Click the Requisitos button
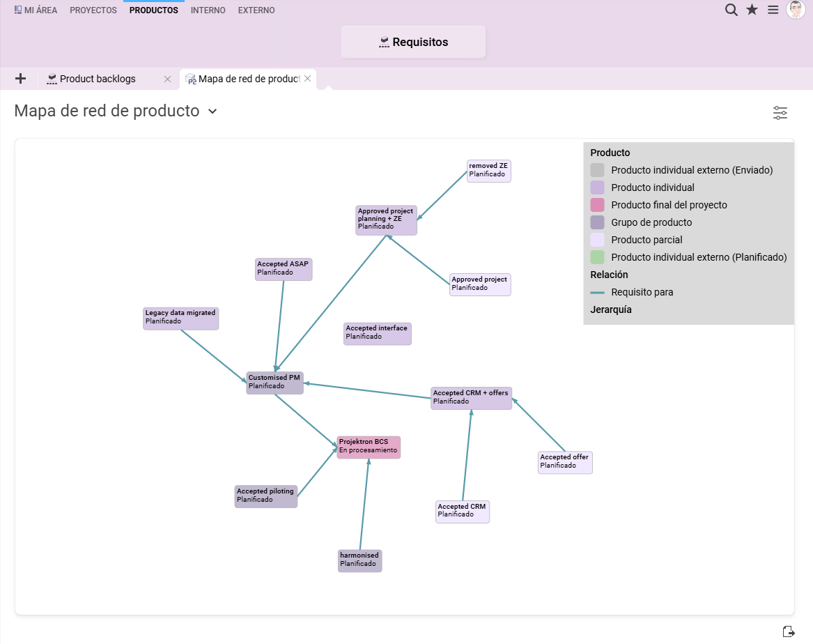The height and width of the screenshot is (644, 813). click(413, 42)
